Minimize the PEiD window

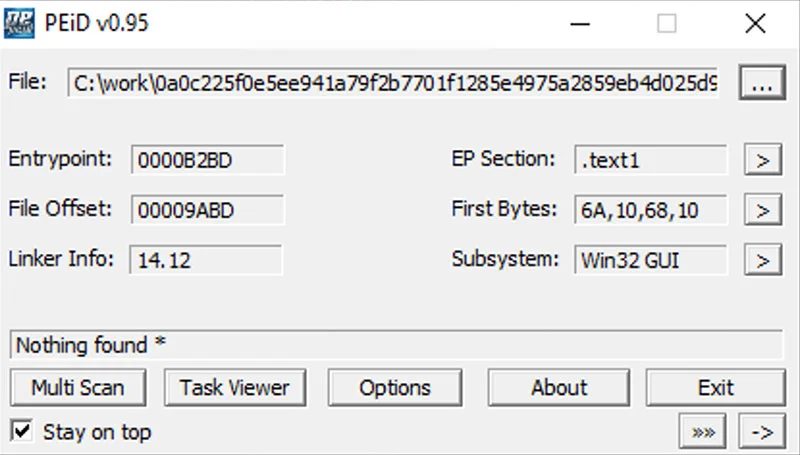pyautogui.click(x=580, y=23)
